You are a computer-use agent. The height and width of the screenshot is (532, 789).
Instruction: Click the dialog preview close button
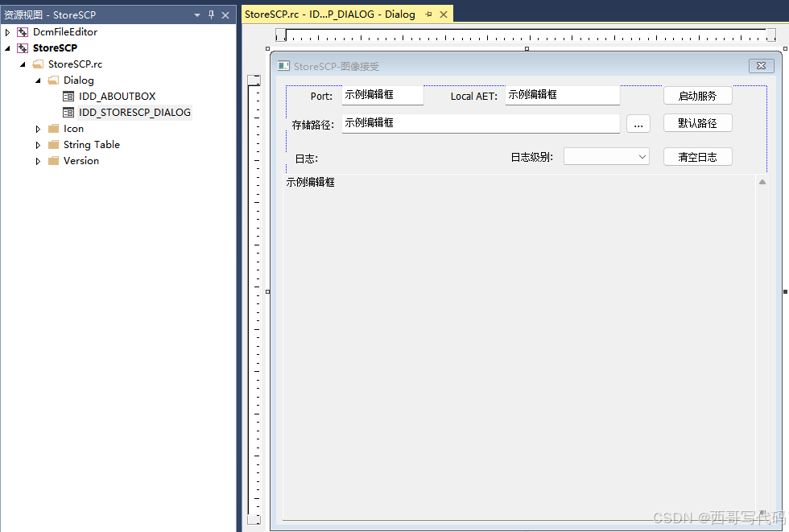(x=762, y=66)
